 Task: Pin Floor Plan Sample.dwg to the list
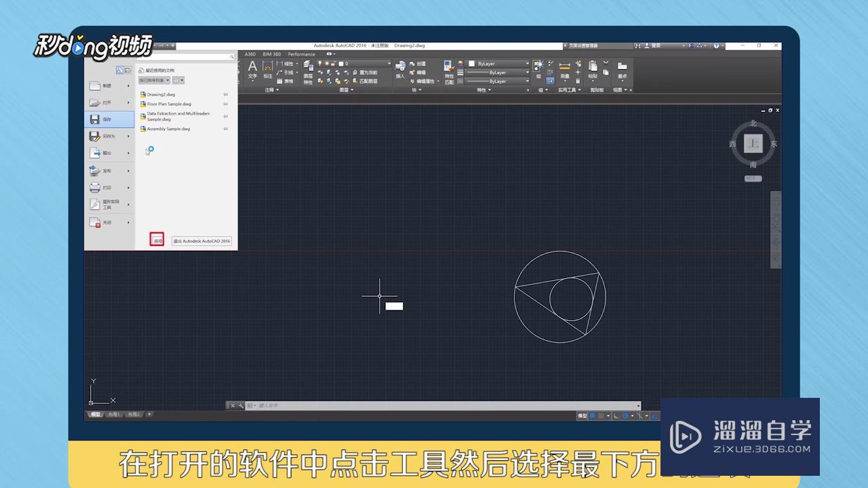226,104
